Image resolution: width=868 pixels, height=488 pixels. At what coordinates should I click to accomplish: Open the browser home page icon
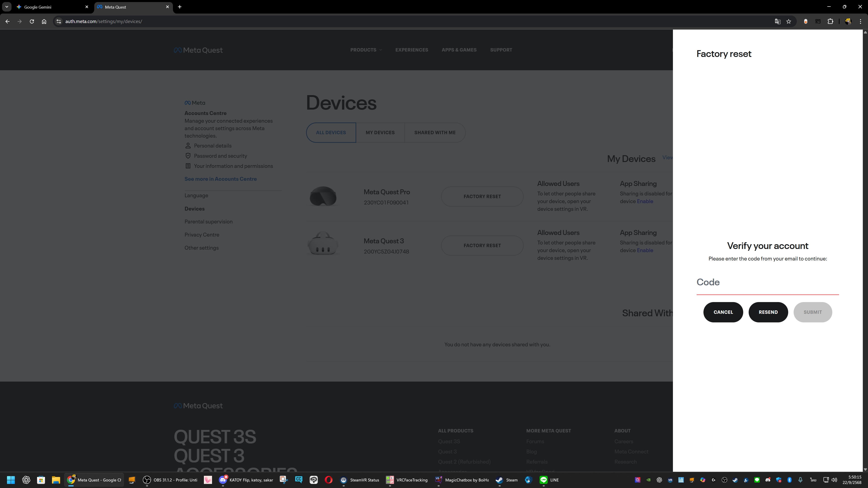[44, 21]
